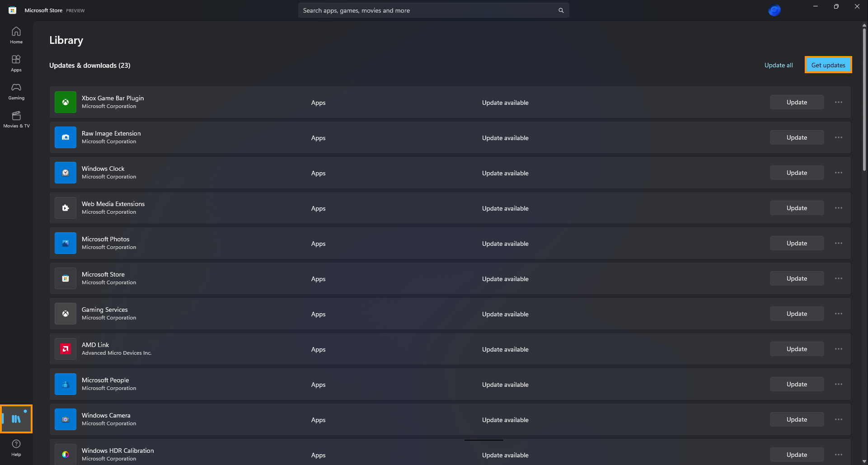Click the vertical scrollbar thumb
The image size is (868, 465).
864,99
